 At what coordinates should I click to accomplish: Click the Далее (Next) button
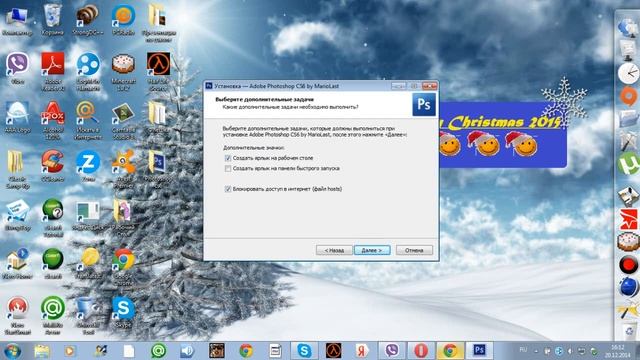click(x=372, y=250)
